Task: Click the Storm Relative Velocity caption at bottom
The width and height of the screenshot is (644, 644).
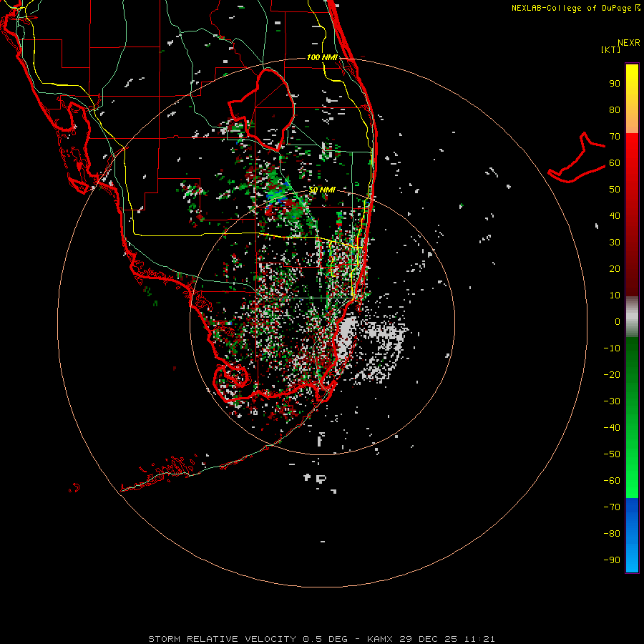Action: pos(321,639)
